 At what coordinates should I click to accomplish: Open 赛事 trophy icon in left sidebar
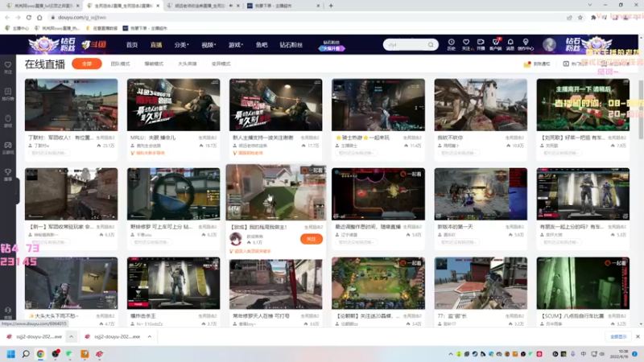pyautogui.click(x=8, y=175)
